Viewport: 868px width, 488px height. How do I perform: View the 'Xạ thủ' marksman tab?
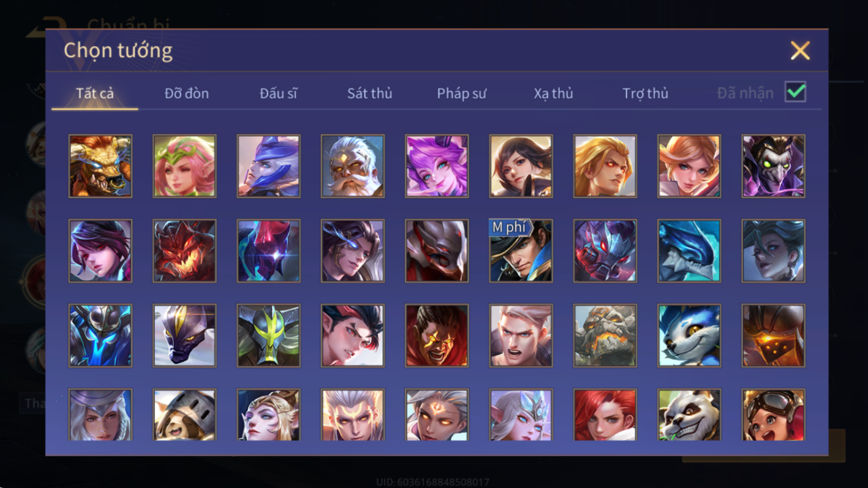point(554,93)
